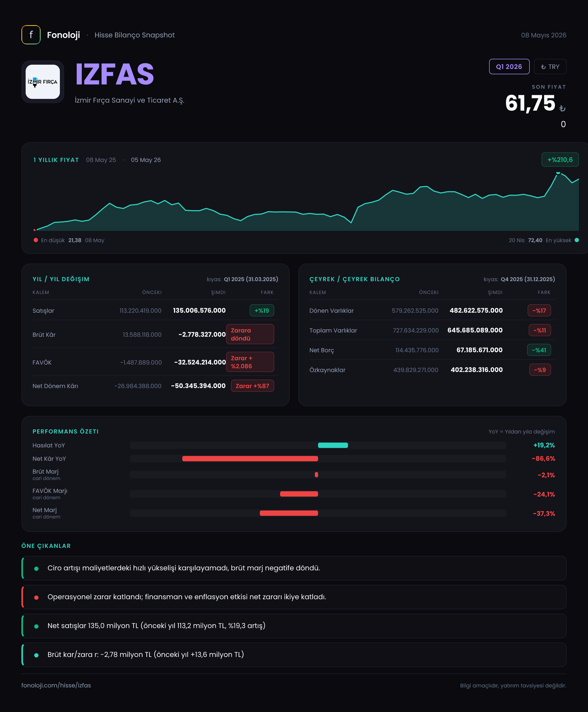Click the 61,75 last price value

530,103
